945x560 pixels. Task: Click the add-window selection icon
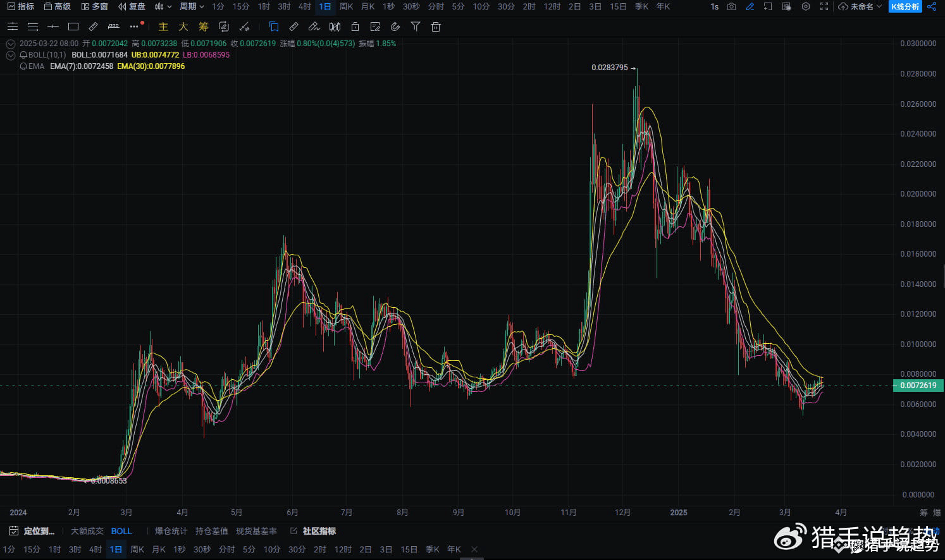pyautogui.click(x=768, y=6)
